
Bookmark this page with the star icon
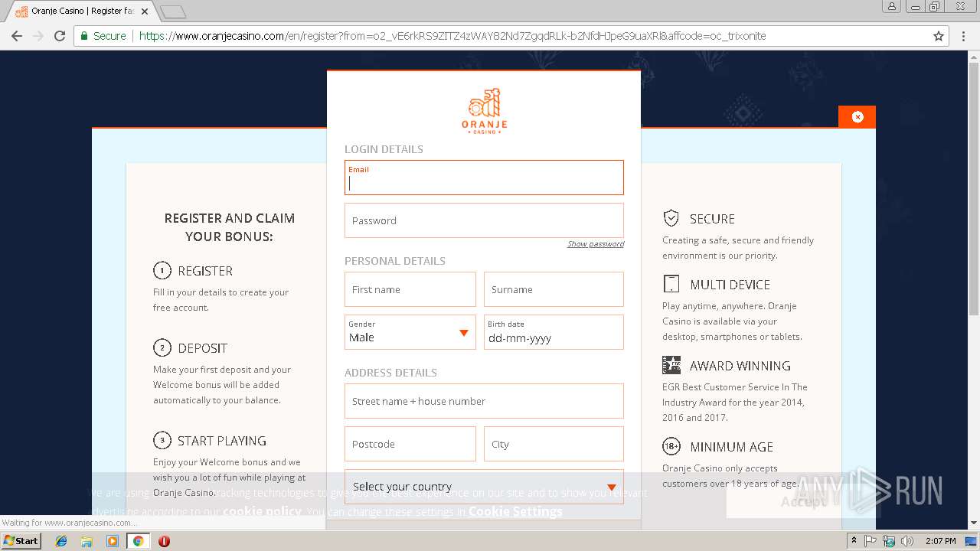[x=939, y=36]
